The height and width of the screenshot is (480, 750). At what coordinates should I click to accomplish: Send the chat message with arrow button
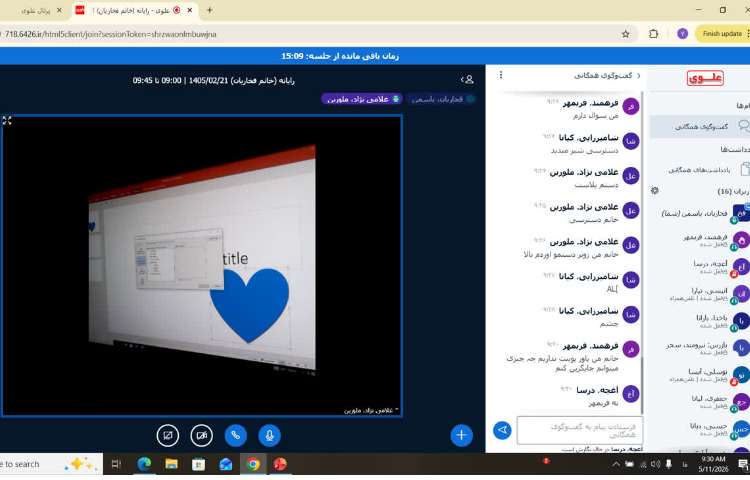point(502,430)
